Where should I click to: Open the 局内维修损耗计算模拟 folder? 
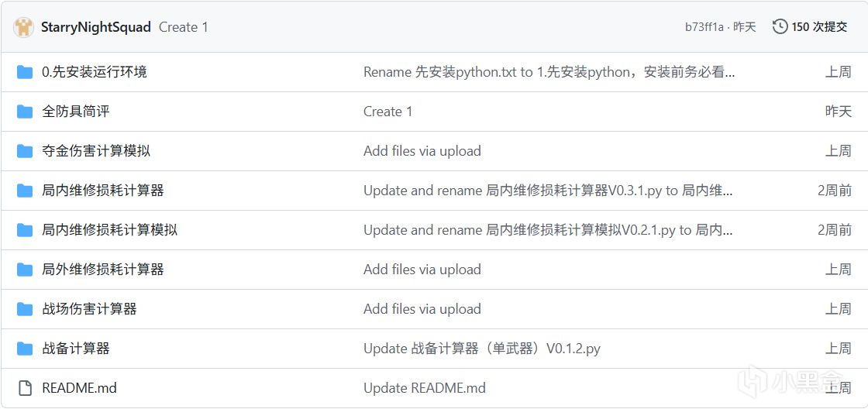(x=109, y=230)
